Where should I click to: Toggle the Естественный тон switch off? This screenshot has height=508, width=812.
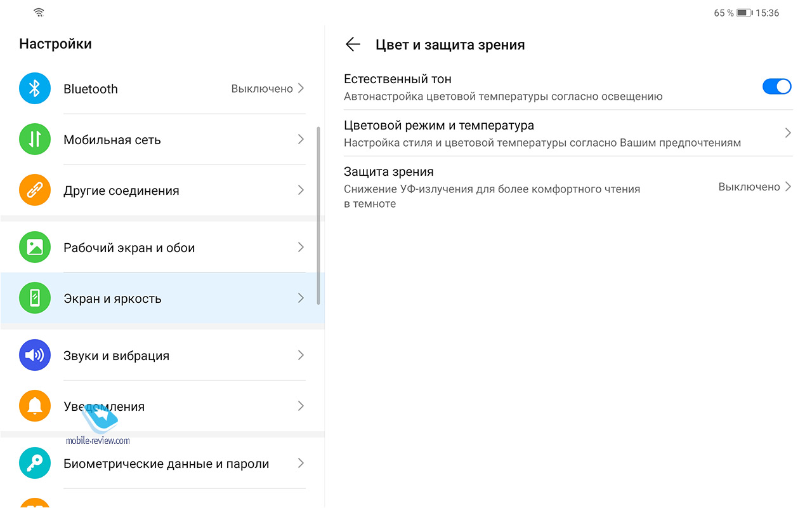point(776,86)
